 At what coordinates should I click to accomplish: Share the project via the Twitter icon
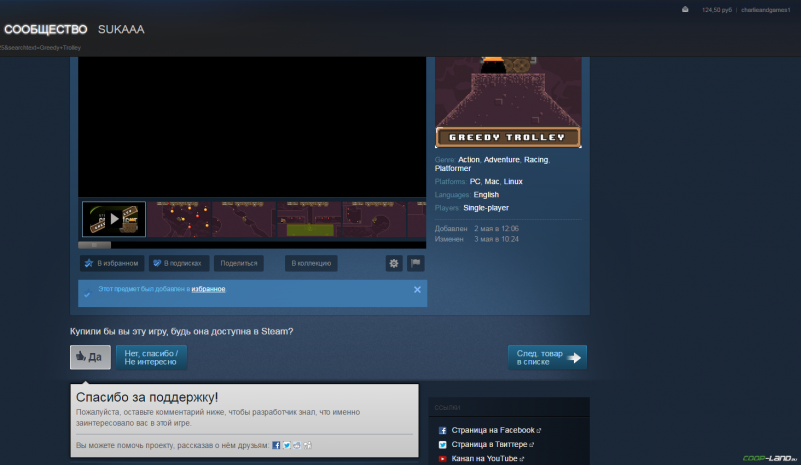click(287, 446)
